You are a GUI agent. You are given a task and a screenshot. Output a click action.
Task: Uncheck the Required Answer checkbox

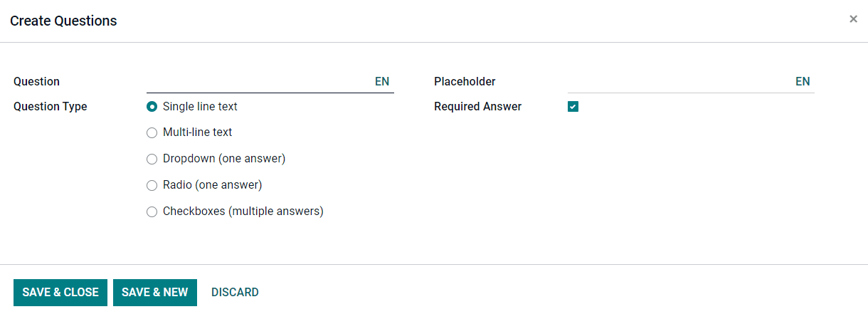(573, 107)
